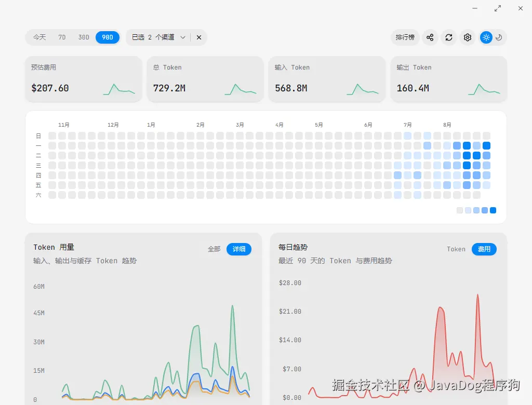Screen dimensions: 532x405
Task: Click the darkest blue heatmap legend swatch
Action: point(493,210)
